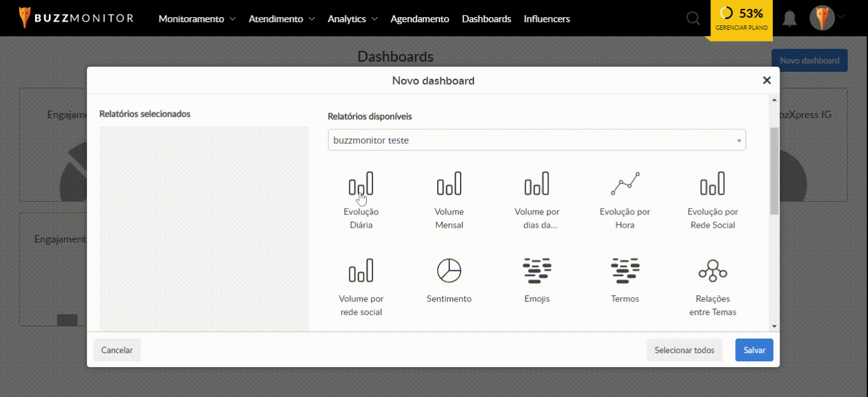Add the Emojis report icon

pyautogui.click(x=537, y=271)
